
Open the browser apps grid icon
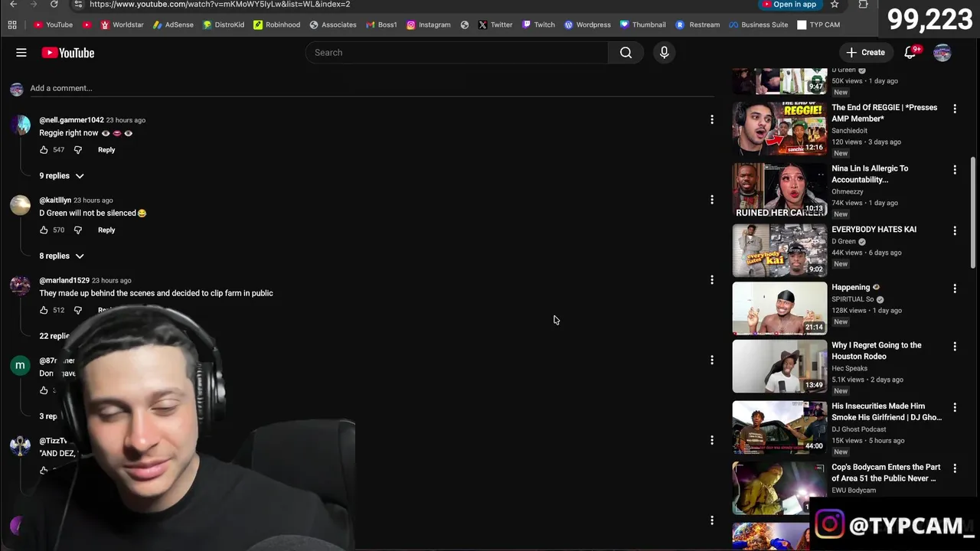(x=12, y=24)
